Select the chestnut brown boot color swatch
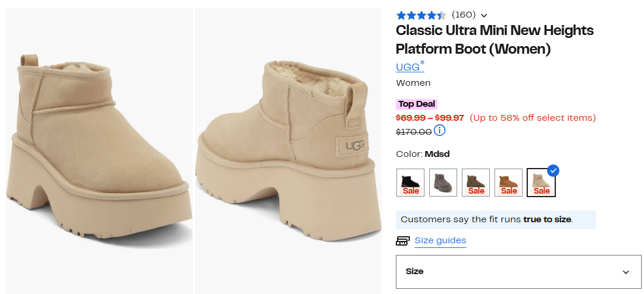Screen dimensions: 644x294 click(x=509, y=183)
